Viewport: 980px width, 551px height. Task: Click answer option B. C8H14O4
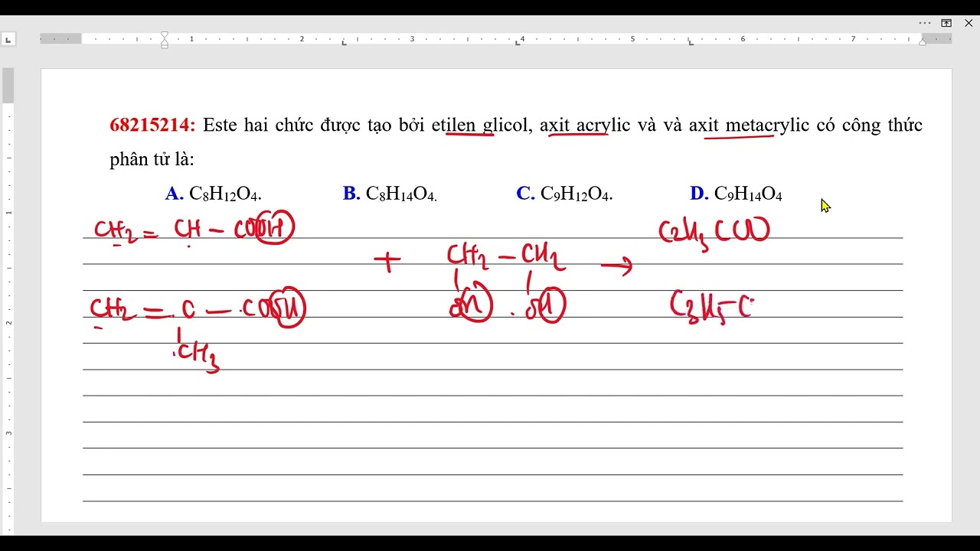pos(390,194)
